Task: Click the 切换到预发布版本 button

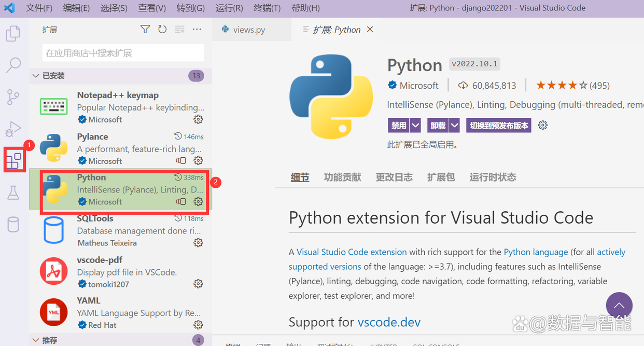Action: pyautogui.click(x=498, y=125)
